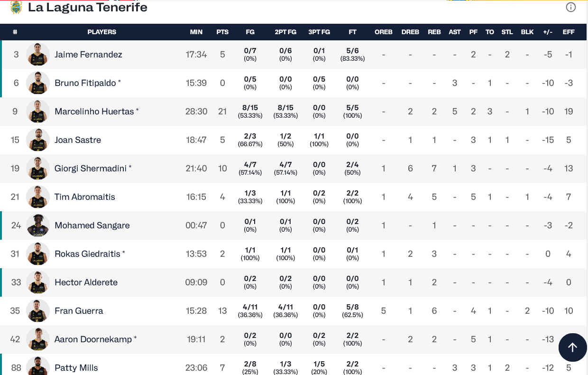
Task: Click the info icon near La Laguna Tenerife
Action: click(571, 7)
